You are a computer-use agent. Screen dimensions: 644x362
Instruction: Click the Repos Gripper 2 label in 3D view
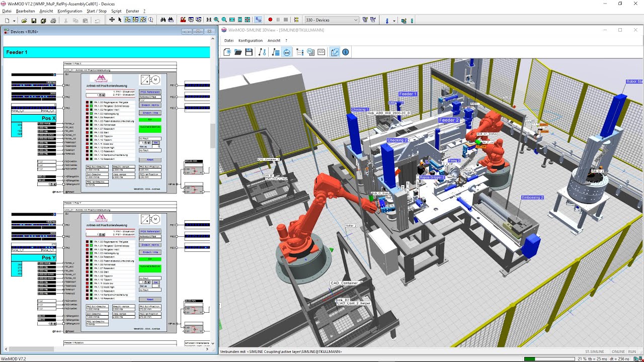[x=432, y=177]
